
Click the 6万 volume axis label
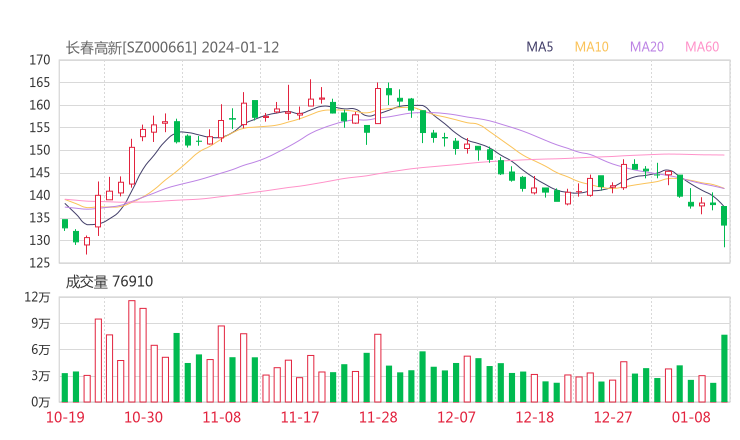pyautogui.click(x=41, y=350)
